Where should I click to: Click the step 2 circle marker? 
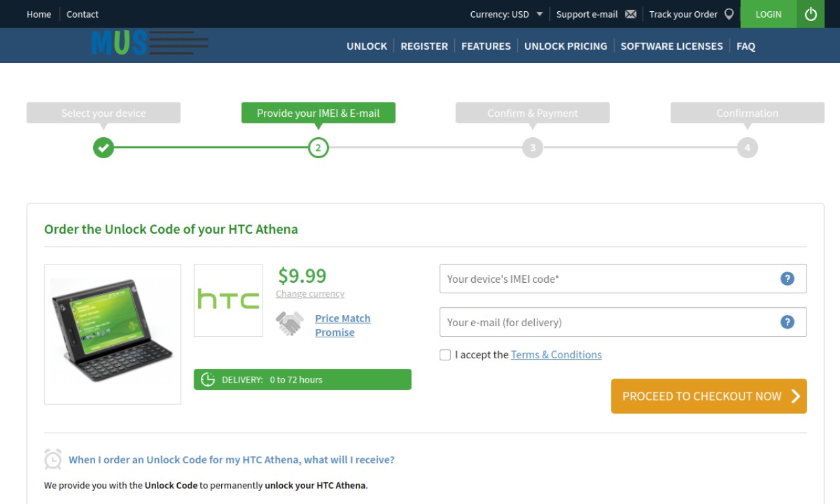pos(318,148)
